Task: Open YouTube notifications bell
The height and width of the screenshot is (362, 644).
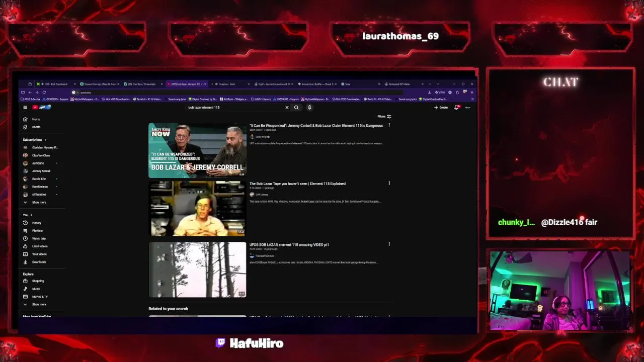Action: pos(456,107)
